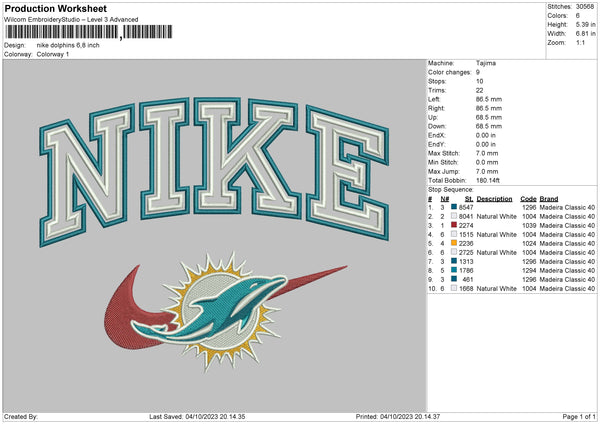Click the 'Created By:' footer label
Viewport: 600px width, 424px height.
[x=21, y=417]
